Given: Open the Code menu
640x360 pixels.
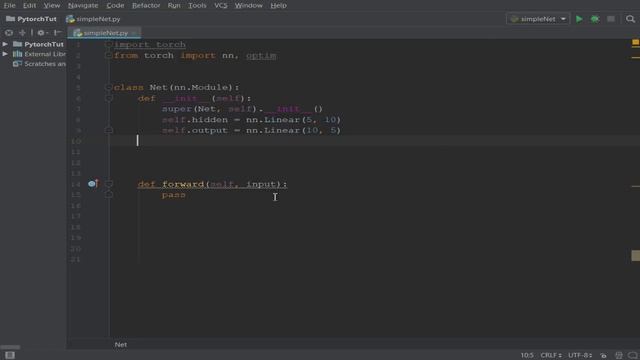Looking at the screenshot, I should click(115, 5).
